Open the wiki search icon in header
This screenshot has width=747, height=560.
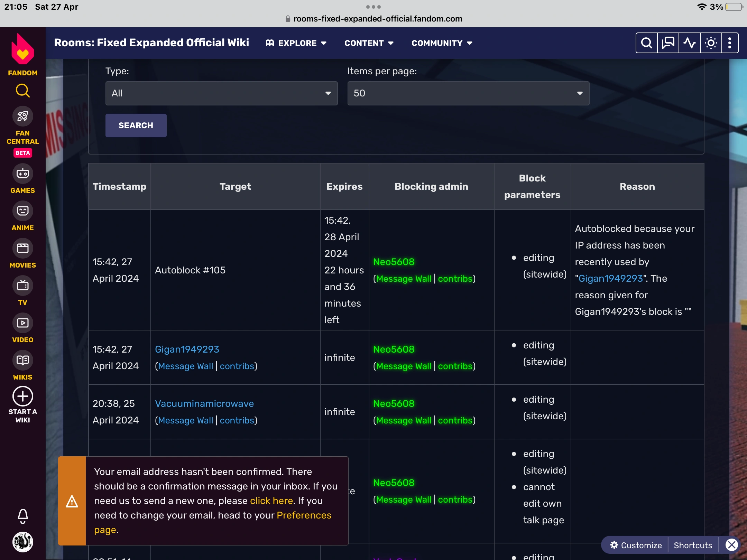[646, 43]
